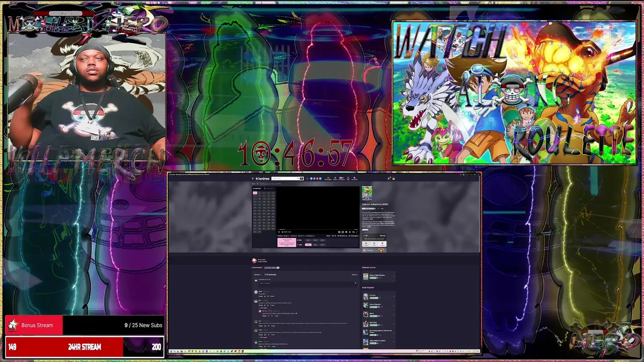Open the Digimon Adventure (2020) title link
This screenshot has width=644, height=362.
[375, 204]
